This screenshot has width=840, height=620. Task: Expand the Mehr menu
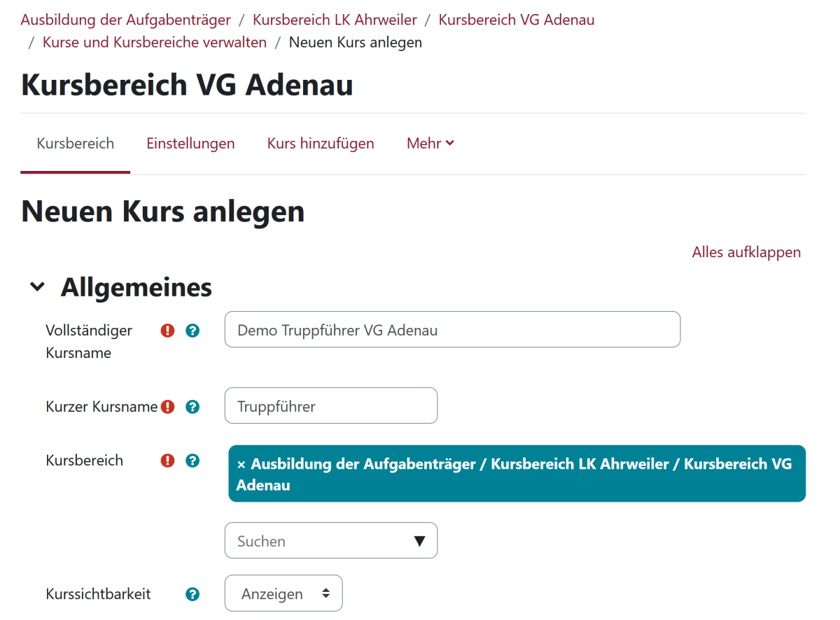[x=430, y=144]
